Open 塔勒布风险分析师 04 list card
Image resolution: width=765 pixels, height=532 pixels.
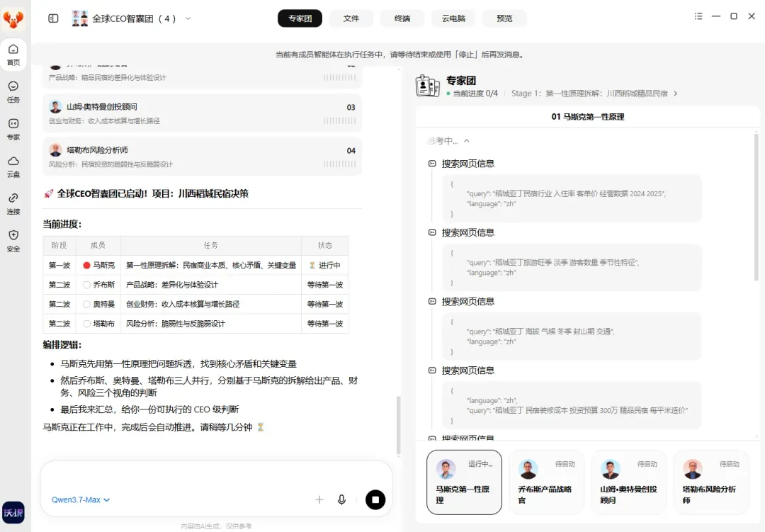coord(202,156)
